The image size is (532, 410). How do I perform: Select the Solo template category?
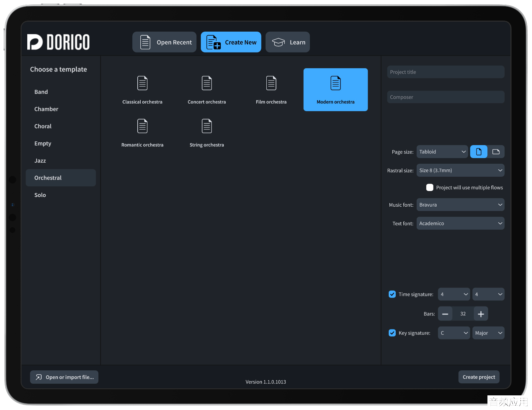(x=61, y=195)
